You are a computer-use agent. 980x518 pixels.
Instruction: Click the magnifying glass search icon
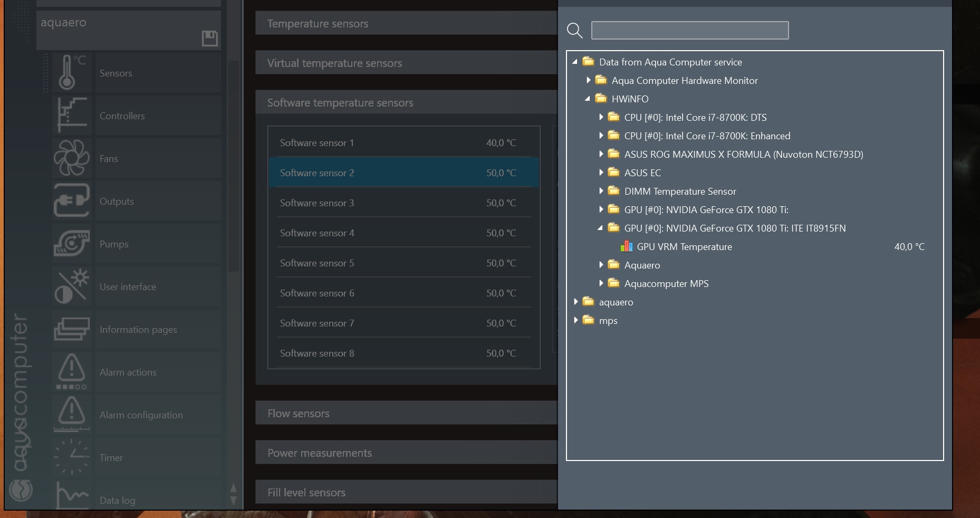coord(574,31)
